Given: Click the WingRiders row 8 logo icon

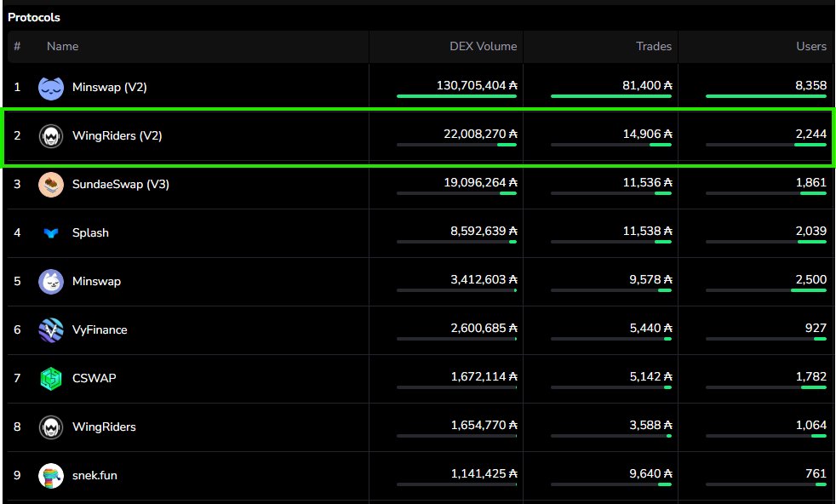Looking at the screenshot, I should click(51, 427).
